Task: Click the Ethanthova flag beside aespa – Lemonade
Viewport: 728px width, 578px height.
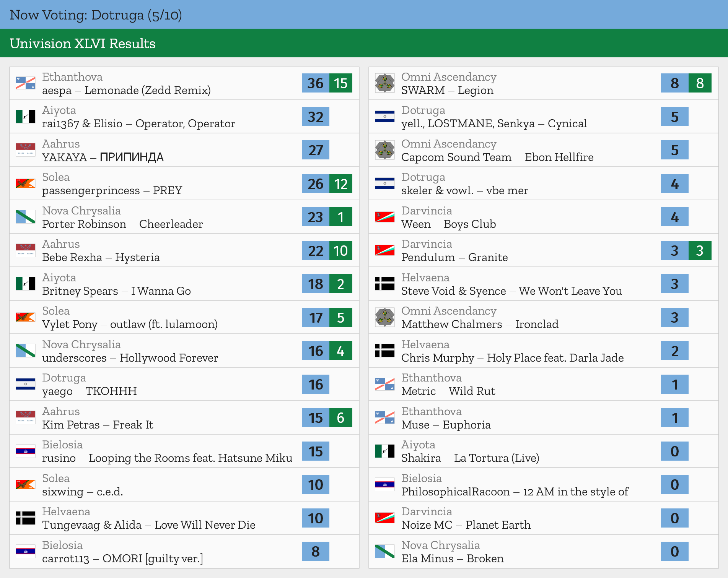Action: [26, 83]
